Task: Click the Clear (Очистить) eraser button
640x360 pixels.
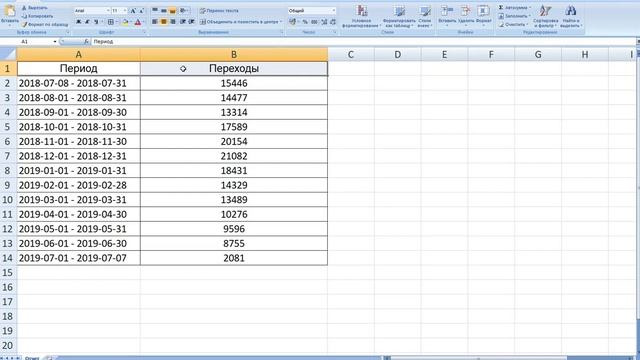Action: click(x=513, y=24)
